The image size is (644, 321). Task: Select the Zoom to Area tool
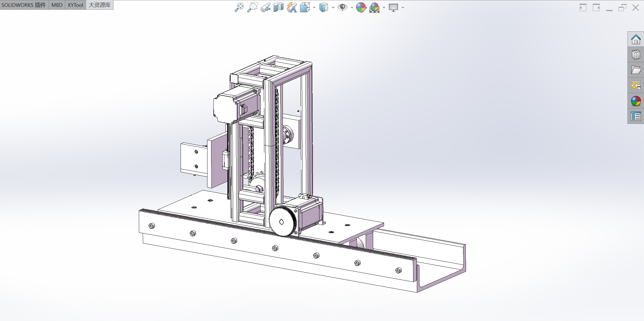pyautogui.click(x=252, y=7)
